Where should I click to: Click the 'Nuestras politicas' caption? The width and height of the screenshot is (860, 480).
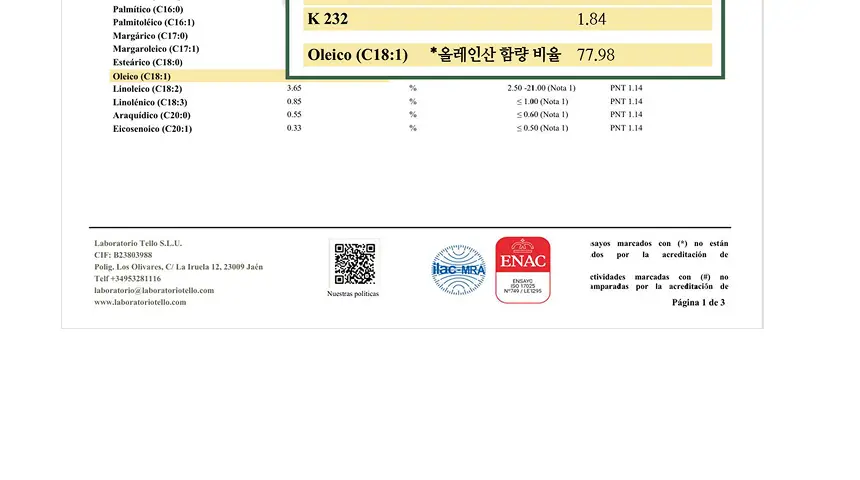[x=353, y=293]
